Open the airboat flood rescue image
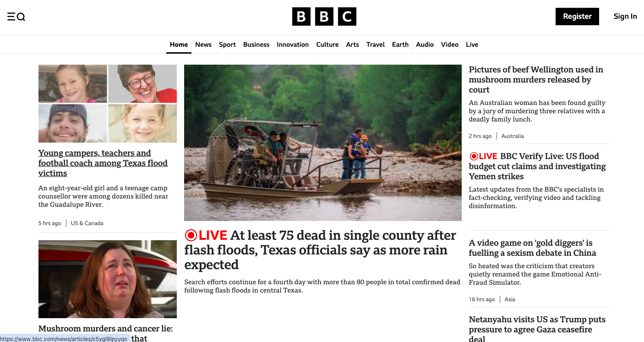The height and width of the screenshot is (342, 644). coord(323,143)
